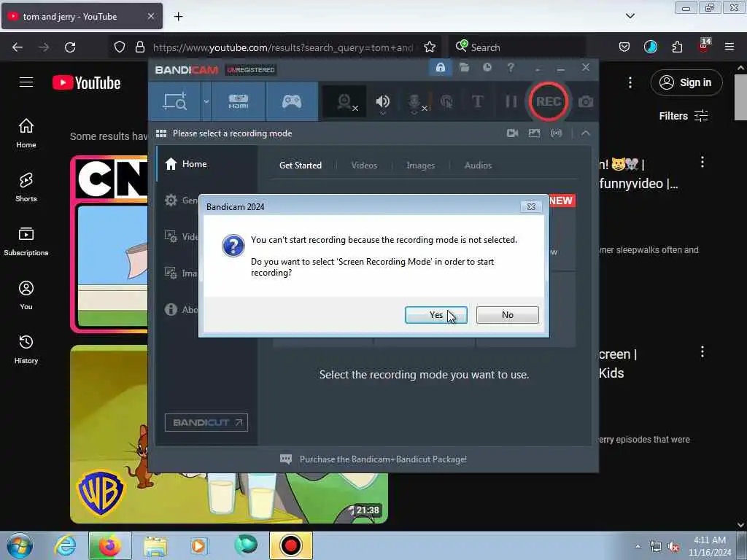Viewport: 747px width, 560px height.
Task: Switch to the Videos tab
Action: pyautogui.click(x=364, y=166)
